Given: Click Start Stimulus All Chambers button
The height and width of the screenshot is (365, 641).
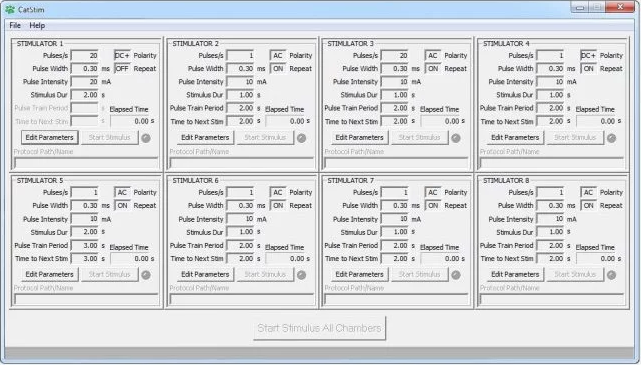Looking at the screenshot, I should tap(319, 328).
